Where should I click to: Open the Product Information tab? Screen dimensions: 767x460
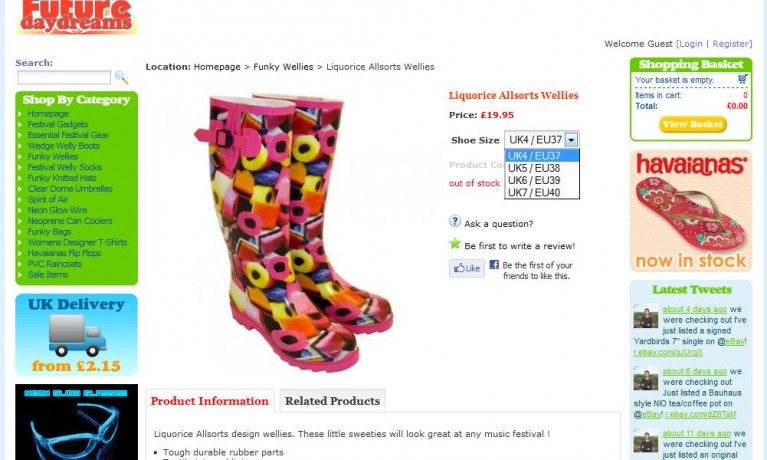pos(209,401)
